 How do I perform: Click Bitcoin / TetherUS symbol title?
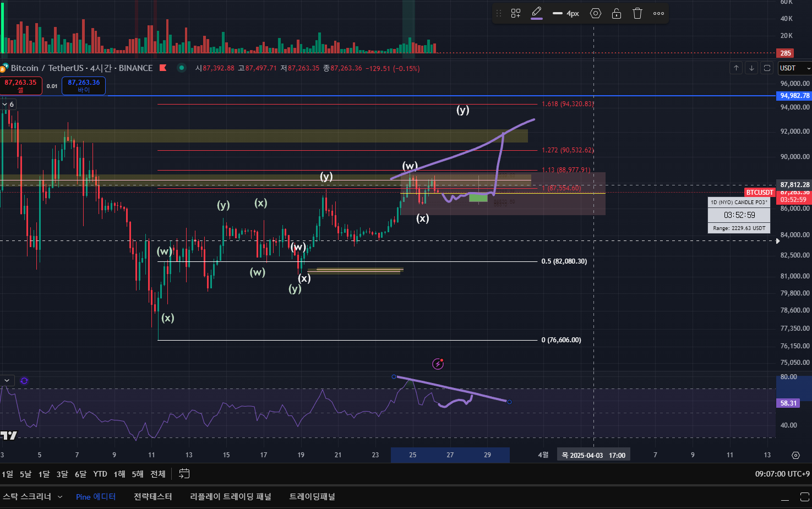[x=81, y=68]
